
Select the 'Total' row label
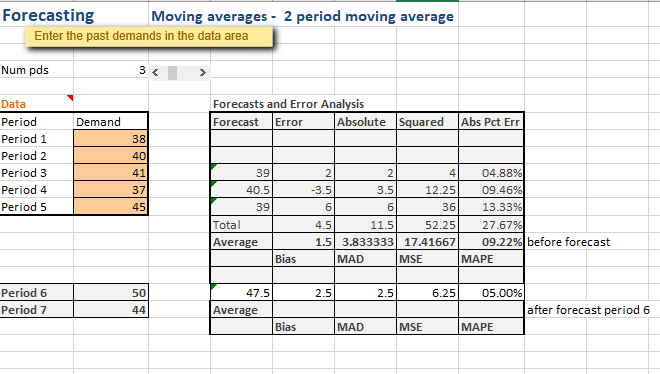point(241,224)
